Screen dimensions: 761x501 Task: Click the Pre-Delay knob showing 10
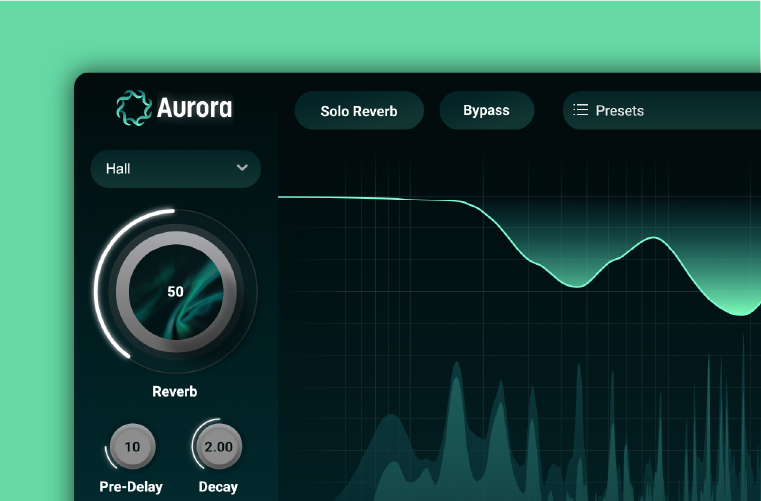coord(132,446)
